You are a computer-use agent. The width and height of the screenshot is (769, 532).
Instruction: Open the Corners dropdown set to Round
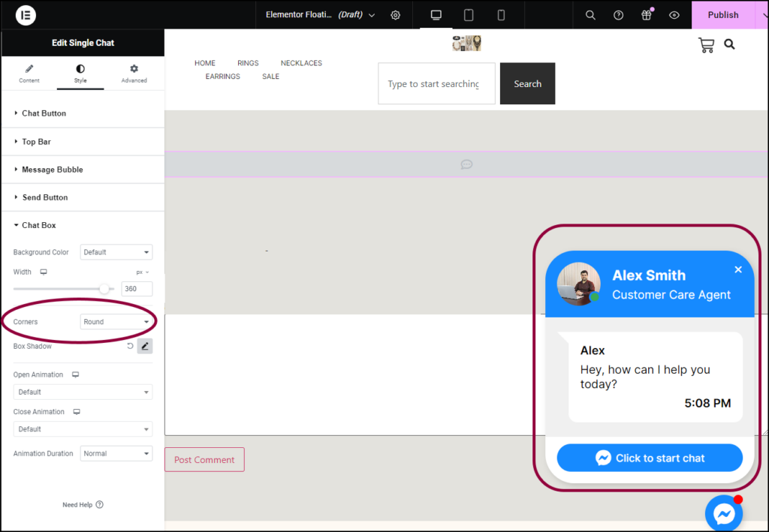pos(117,321)
